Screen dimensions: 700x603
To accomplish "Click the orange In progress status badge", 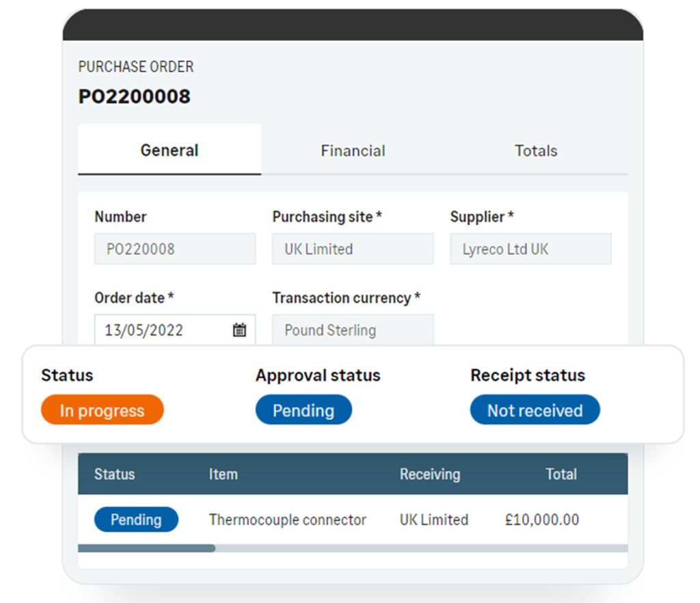I will click(103, 410).
